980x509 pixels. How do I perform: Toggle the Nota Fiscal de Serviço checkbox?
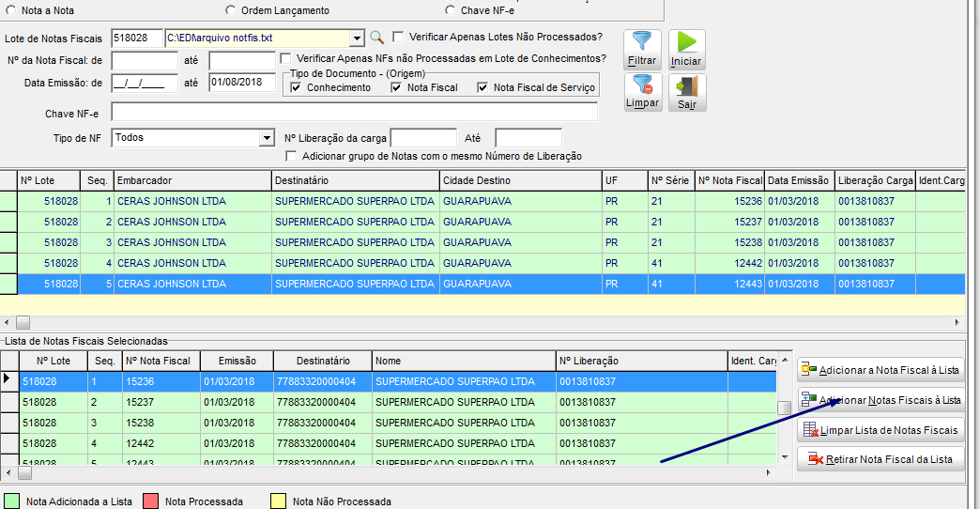click(483, 88)
